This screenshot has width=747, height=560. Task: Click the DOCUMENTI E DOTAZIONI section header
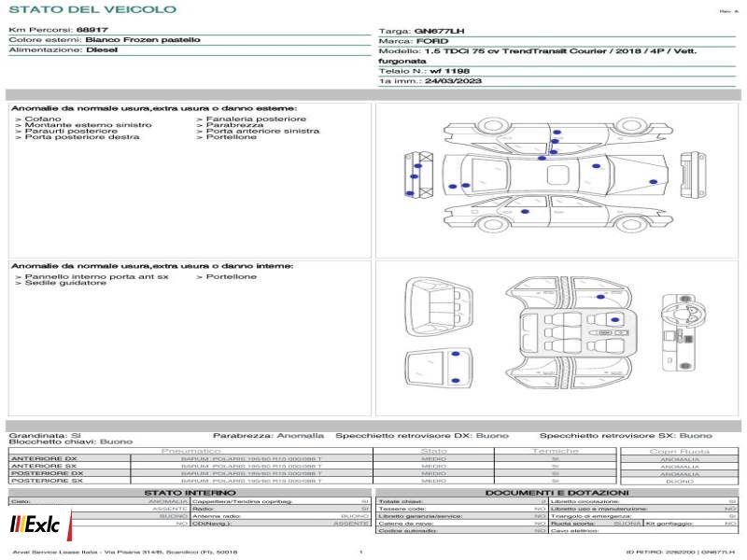[557, 493]
